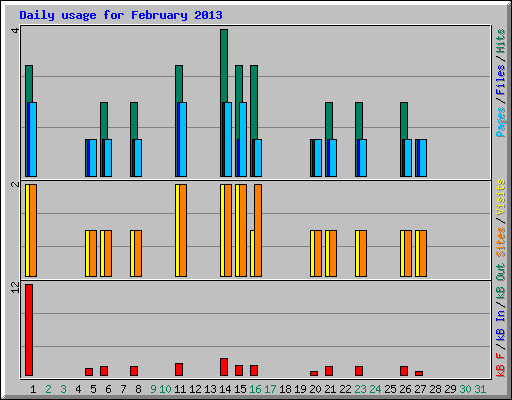Image resolution: width=512 pixels, height=400 pixels.
Task: Select day label 21 on the x-axis
Action: point(330,389)
